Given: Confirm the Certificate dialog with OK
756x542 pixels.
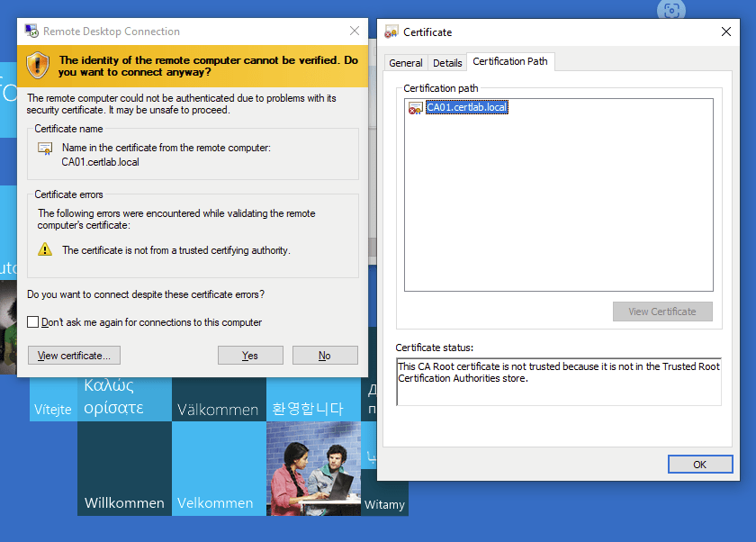Looking at the screenshot, I should click(699, 465).
